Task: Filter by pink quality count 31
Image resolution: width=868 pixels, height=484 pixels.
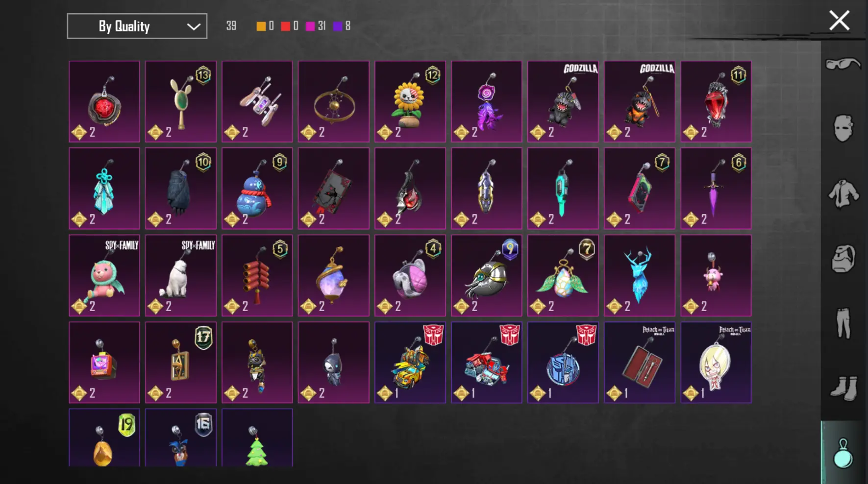Action: click(316, 26)
